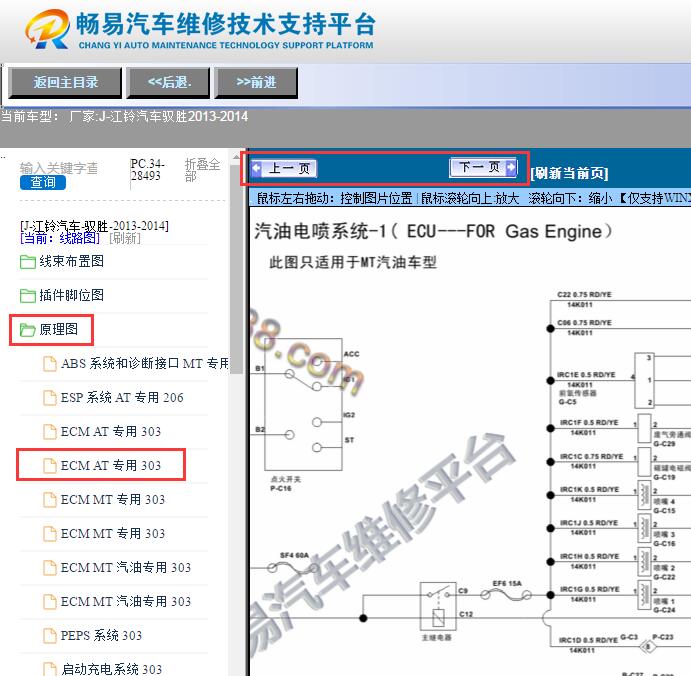The height and width of the screenshot is (676, 691).
Task: Open ESP 系统 AT 专用 206 document
Action: pyautogui.click(x=122, y=397)
